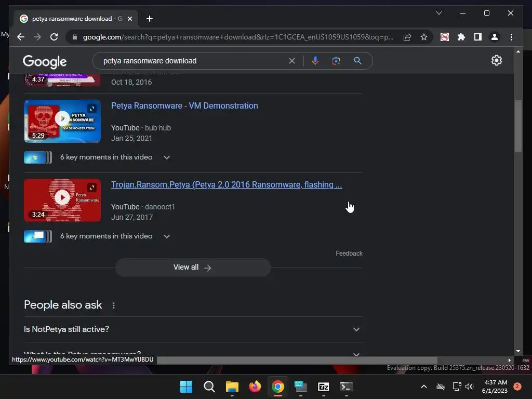Open the Windows Start menu
The height and width of the screenshot is (399, 532).
[x=187, y=387]
